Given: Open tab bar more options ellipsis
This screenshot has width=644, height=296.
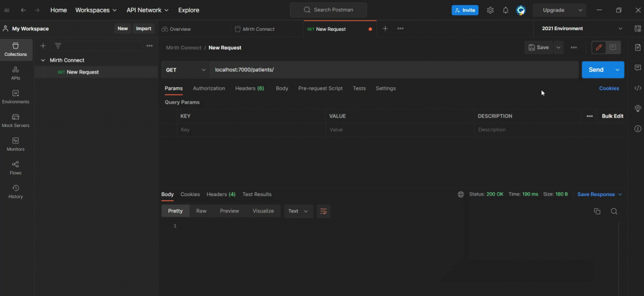Looking at the screenshot, I should pos(401,29).
